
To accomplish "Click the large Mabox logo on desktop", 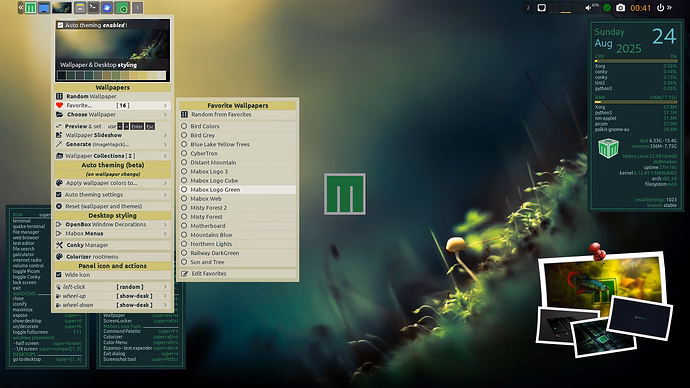I will point(345,194).
